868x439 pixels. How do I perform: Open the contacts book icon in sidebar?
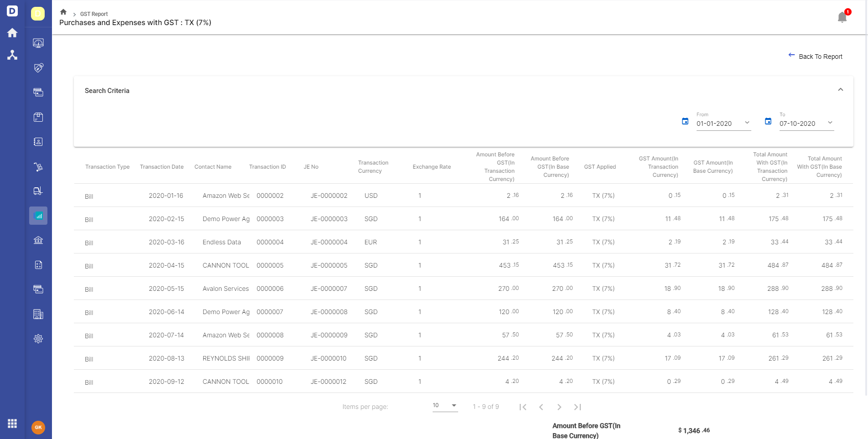[38, 142]
